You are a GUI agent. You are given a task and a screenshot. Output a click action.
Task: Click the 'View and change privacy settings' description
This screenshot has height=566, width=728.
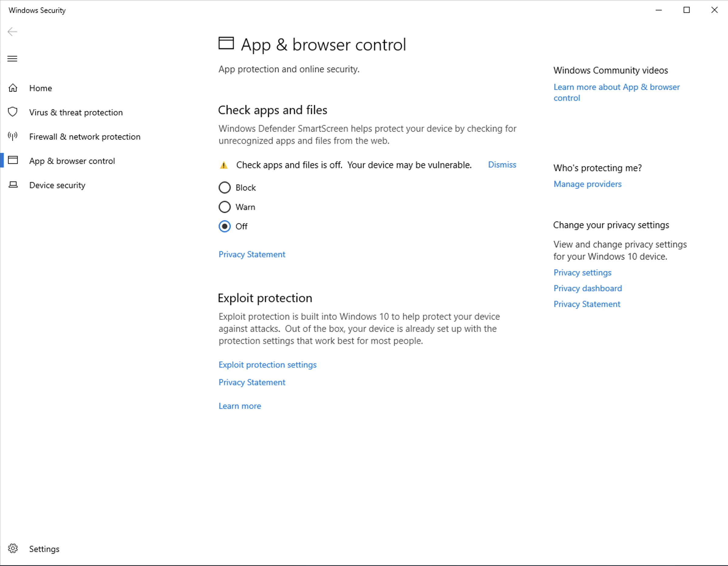tap(620, 251)
